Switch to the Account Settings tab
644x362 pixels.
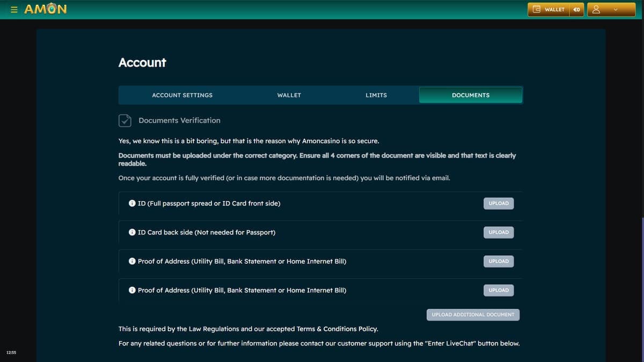pos(182,95)
